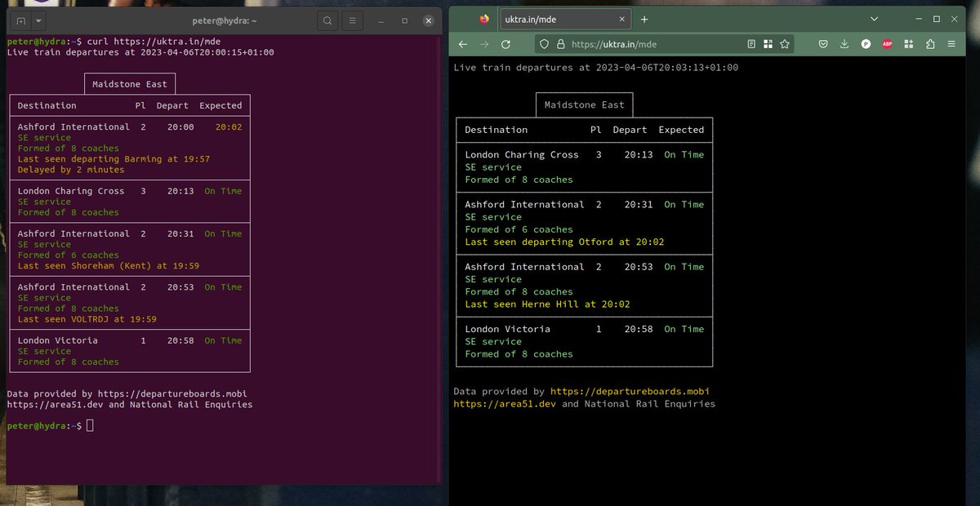Click the Firefox logo icon in the tab bar
Viewport: 980px width, 506px height.
click(x=483, y=19)
